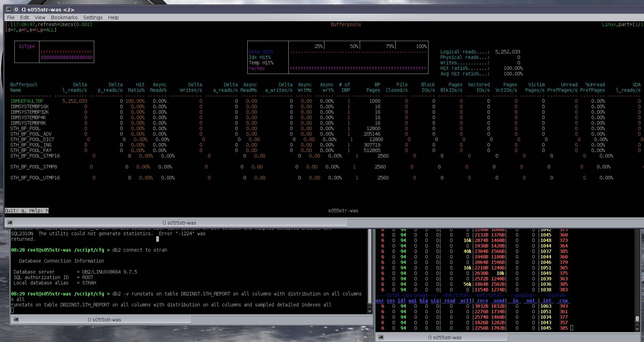Click the scrollbar handle in the dstat terminal

[637, 318]
